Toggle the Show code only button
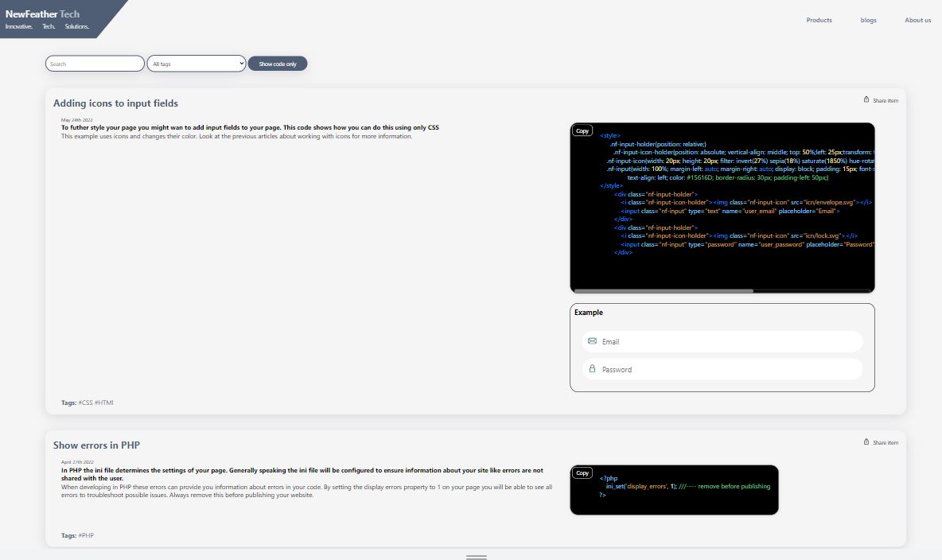The height and width of the screenshot is (560, 942). pos(278,64)
